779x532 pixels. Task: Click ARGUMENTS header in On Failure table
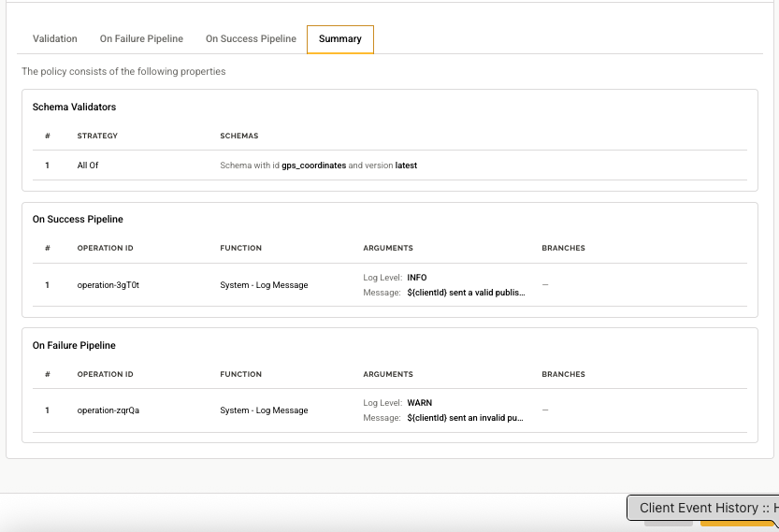[388, 374]
